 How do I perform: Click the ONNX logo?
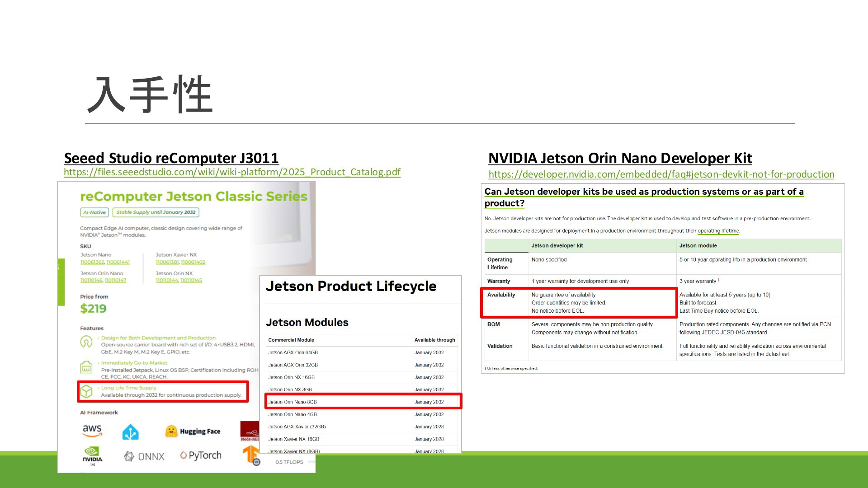coord(144,456)
